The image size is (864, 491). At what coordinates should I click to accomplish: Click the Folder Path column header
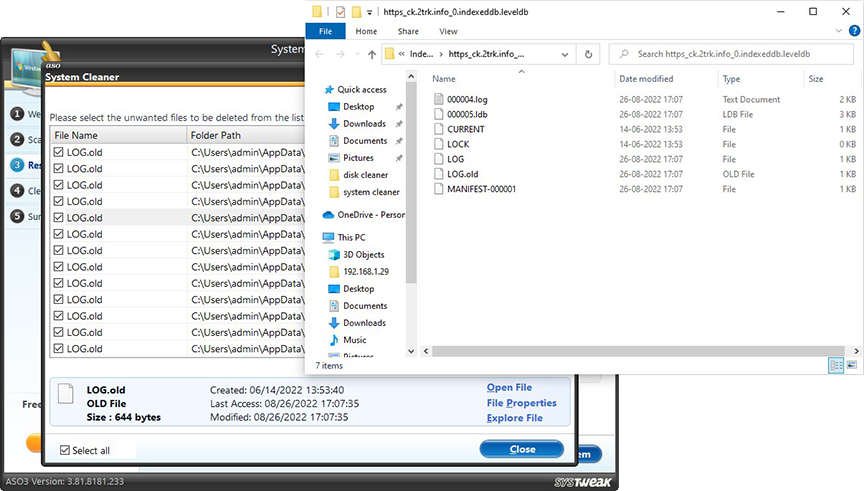tap(245, 135)
